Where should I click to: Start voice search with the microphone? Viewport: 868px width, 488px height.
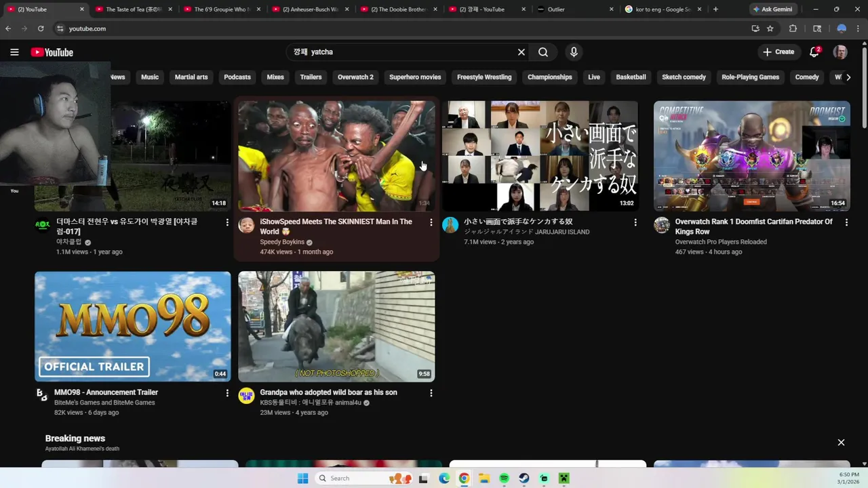pyautogui.click(x=574, y=52)
